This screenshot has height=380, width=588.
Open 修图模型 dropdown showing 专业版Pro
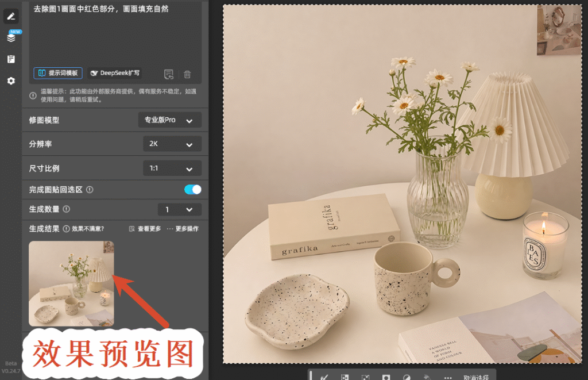pos(170,120)
